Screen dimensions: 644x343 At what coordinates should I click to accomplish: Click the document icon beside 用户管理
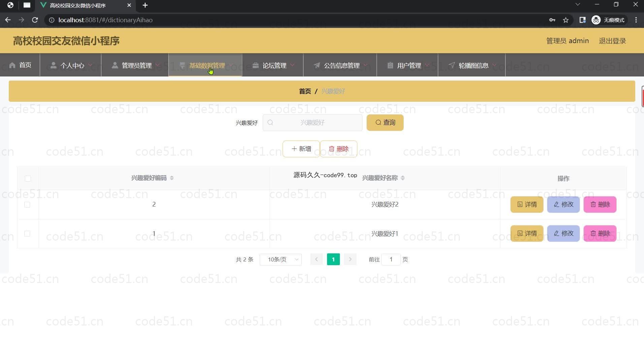point(390,65)
